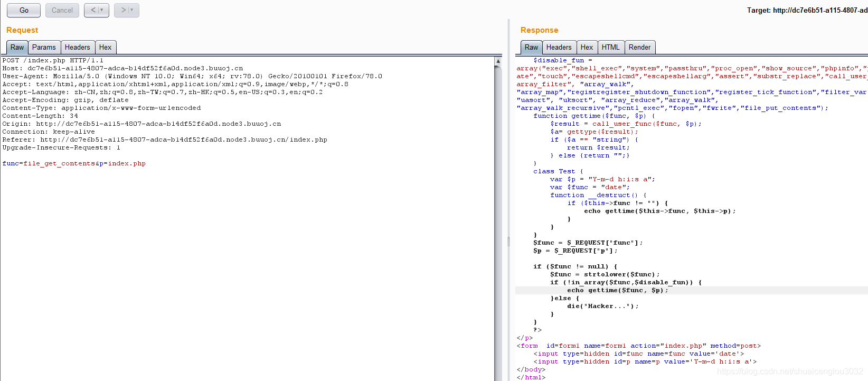Click the '$p = $_REQUEST["p"];' line
The height and width of the screenshot is (381, 868).
click(x=575, y=250)
